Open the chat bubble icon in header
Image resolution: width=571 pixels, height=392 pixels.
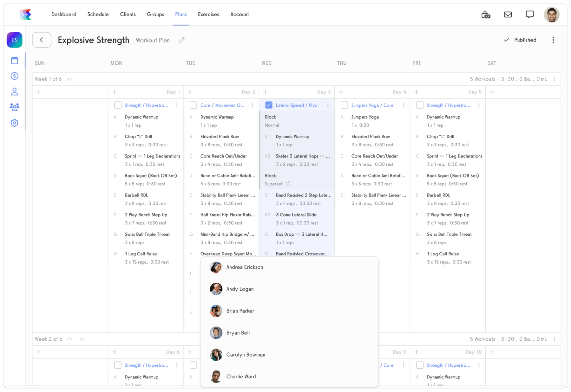point(529,15)
